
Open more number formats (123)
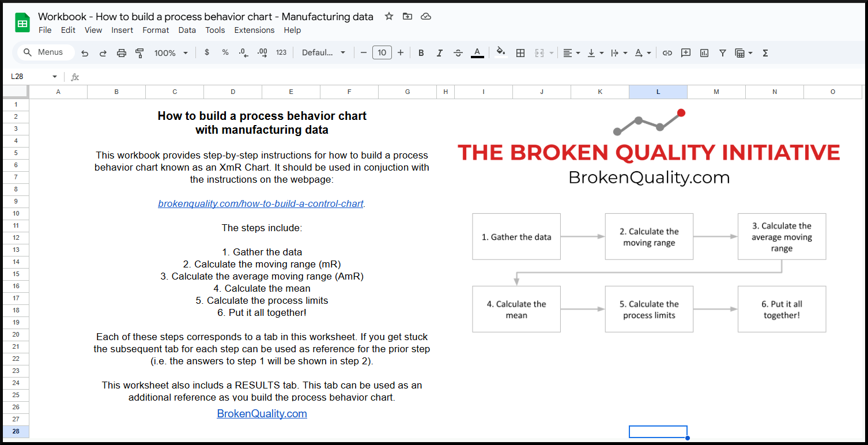coord(281,52)
